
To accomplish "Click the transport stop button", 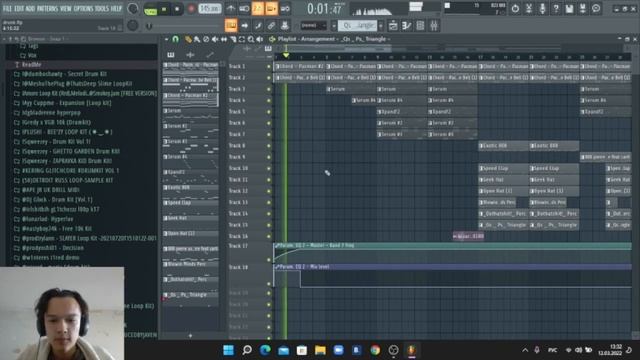I will [177, 9].
